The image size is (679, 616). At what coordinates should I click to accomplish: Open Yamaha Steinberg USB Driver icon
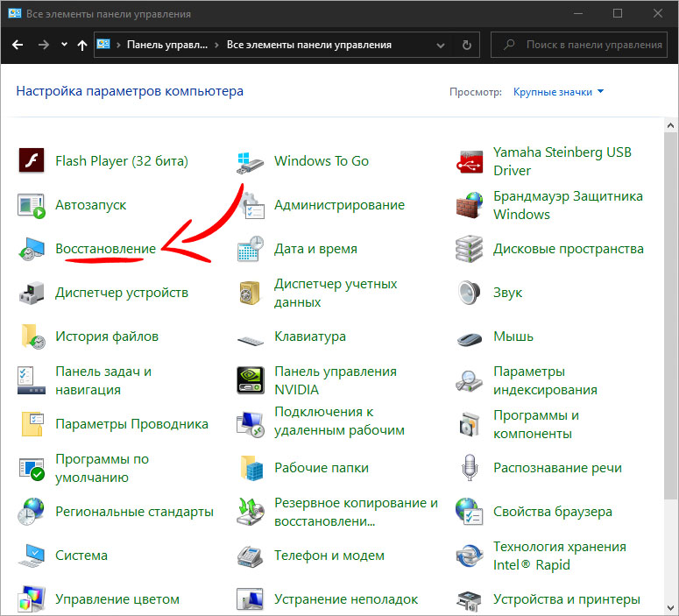[x=470, y=162]
